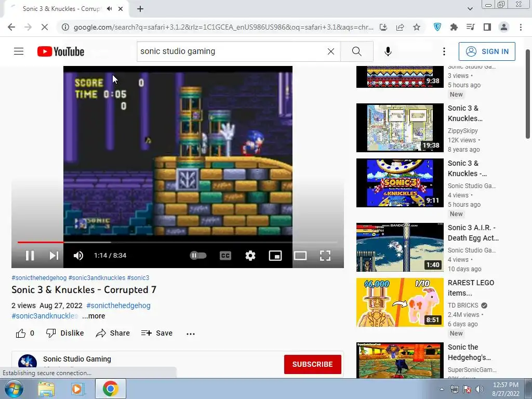Open the YouTube hamburger guide menu
Viewport: 532px width, 399px height.
click(19, 51)
